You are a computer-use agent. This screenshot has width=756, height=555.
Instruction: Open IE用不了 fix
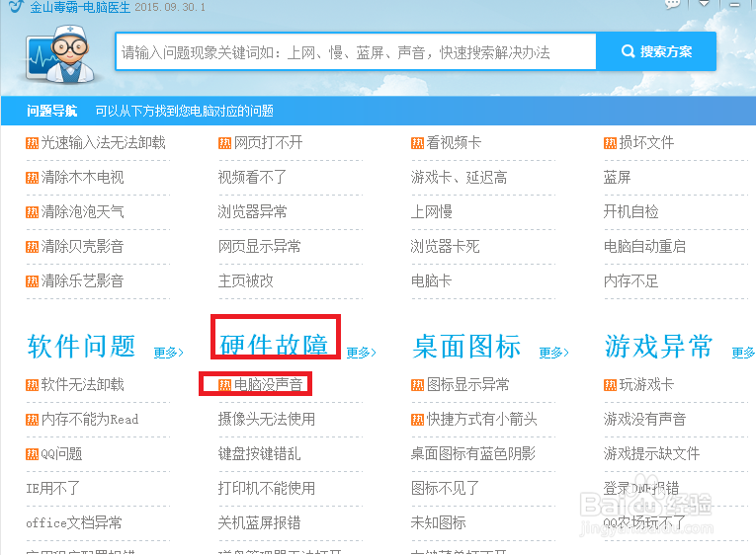52,489
